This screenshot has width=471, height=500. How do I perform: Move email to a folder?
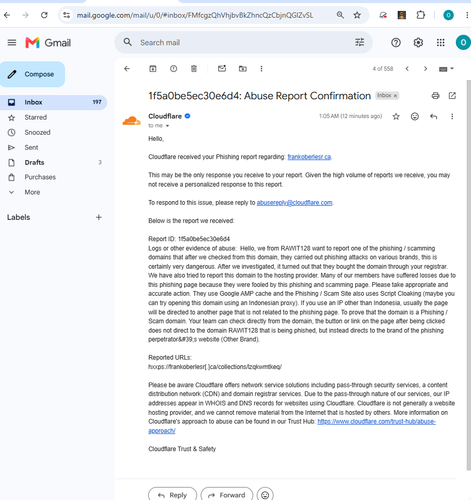coord(243,69)
